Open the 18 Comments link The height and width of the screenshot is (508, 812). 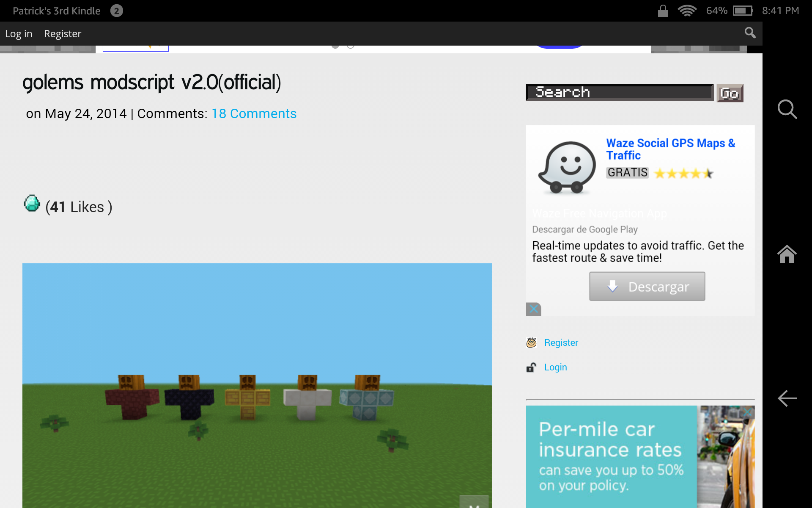coord(254,113)
